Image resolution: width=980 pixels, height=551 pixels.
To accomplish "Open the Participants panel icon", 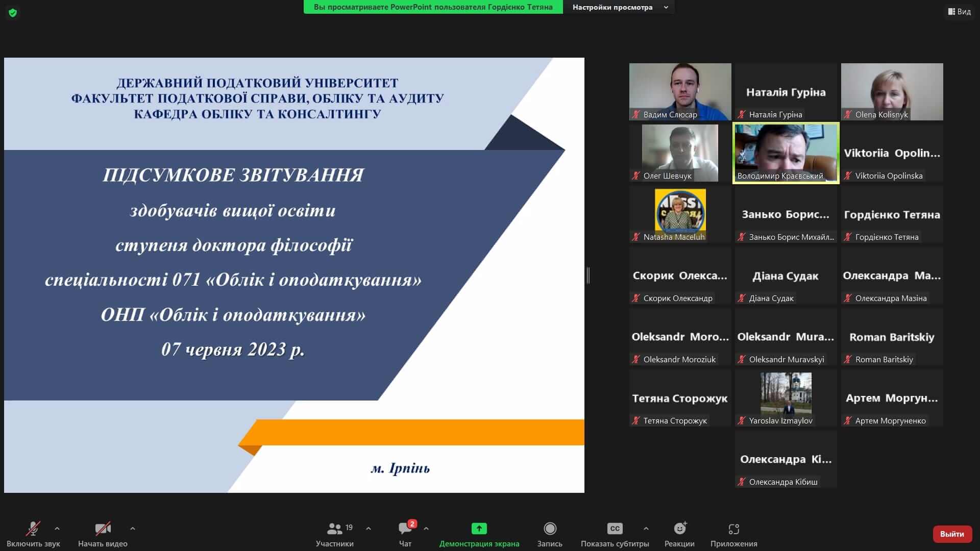I will click(x=335, y=529).
